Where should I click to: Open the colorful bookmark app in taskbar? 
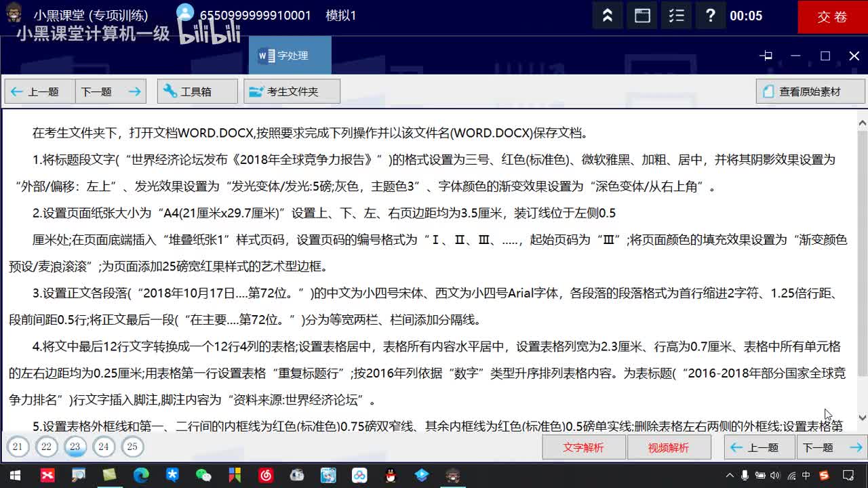tap(235, 475)
